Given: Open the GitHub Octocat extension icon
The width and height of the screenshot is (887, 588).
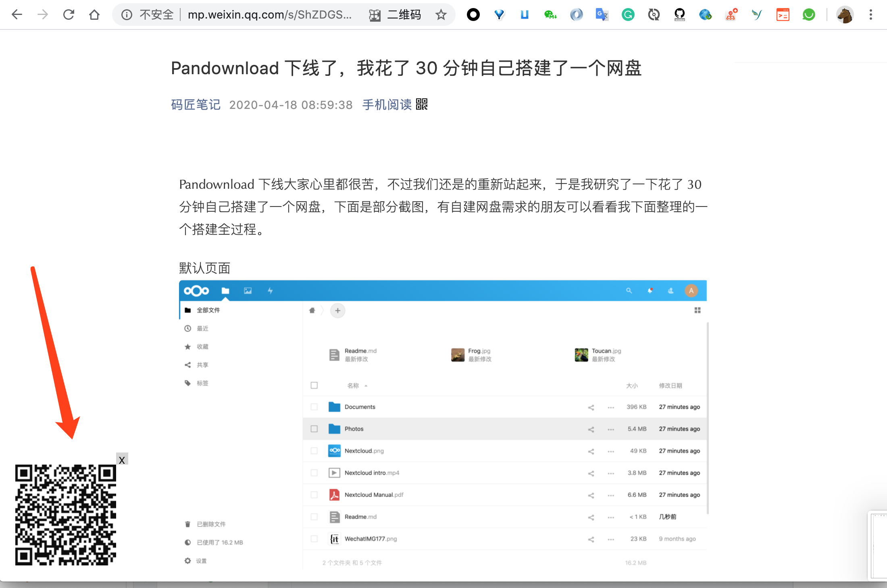Looking at the screenshot, I should [679, 15].
